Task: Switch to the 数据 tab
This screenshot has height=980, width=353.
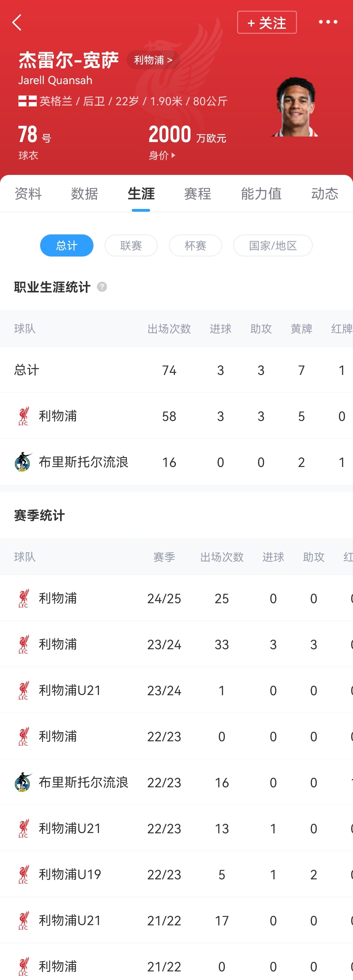Action: click(x=84, y=194)
